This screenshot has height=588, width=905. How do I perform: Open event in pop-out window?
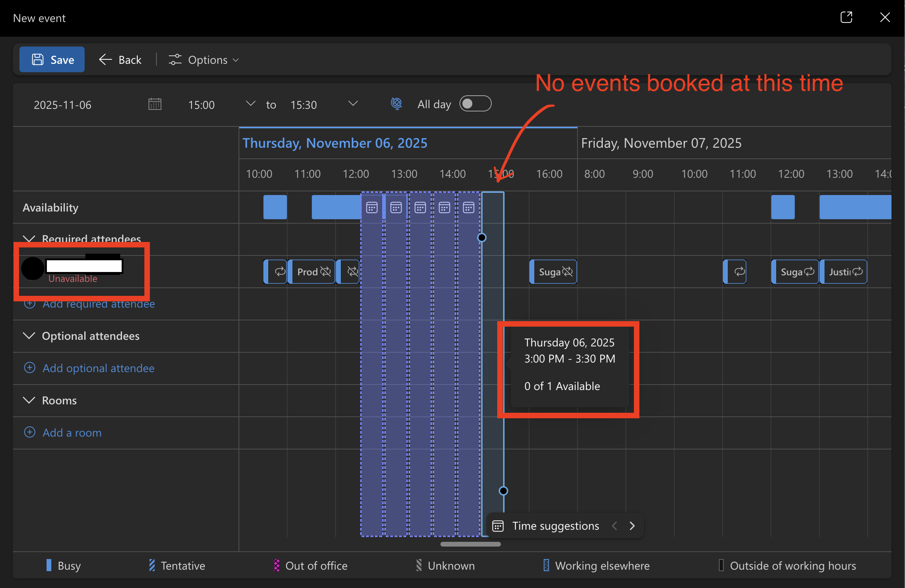coord(846,18)
